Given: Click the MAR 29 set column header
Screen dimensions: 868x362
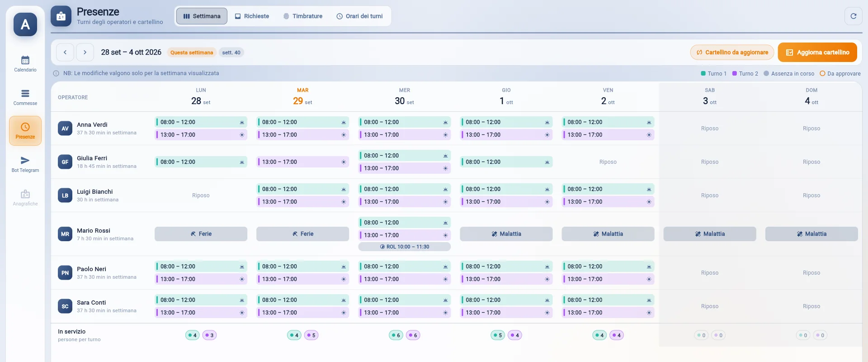Looking at the screenshot, I should [302, 97].
